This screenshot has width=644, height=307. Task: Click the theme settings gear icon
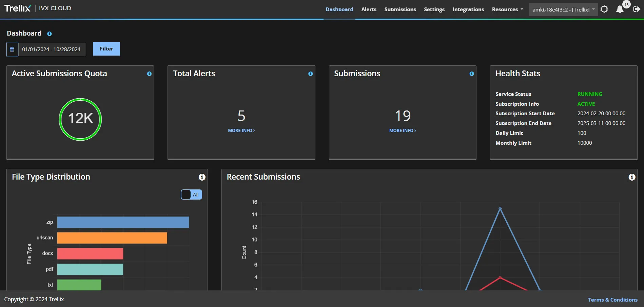point(604,9)
